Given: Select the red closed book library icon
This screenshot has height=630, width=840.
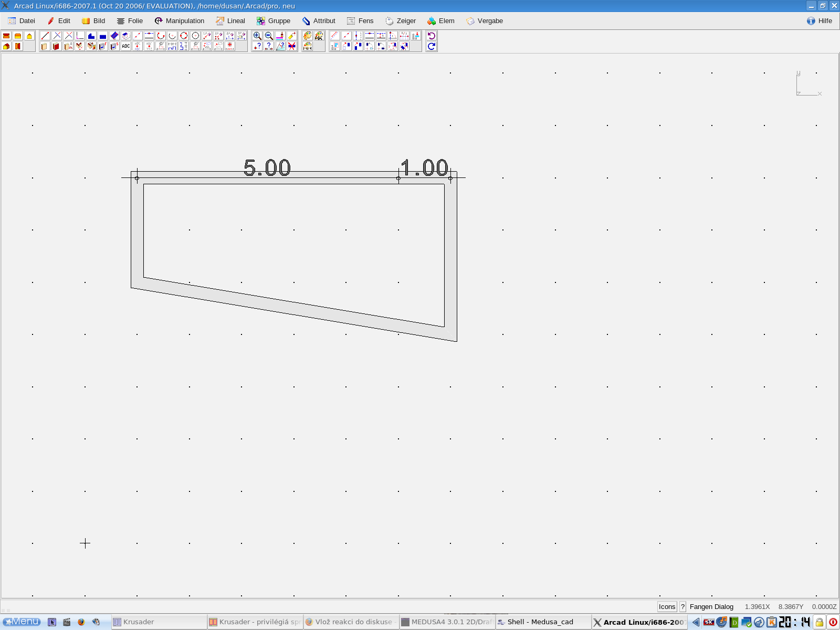Looking at the screenshot, I should pos(56,46).
